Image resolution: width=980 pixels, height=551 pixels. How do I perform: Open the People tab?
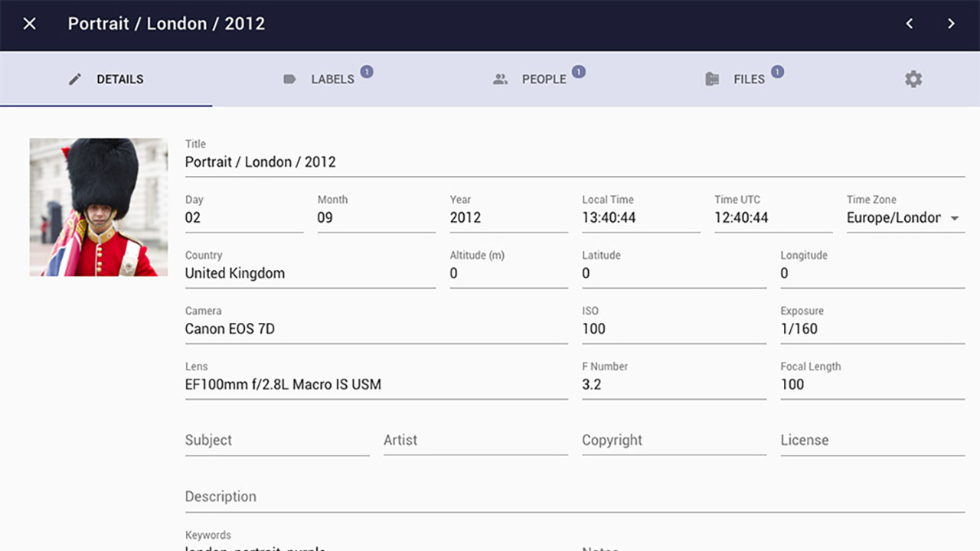(544, 79)
